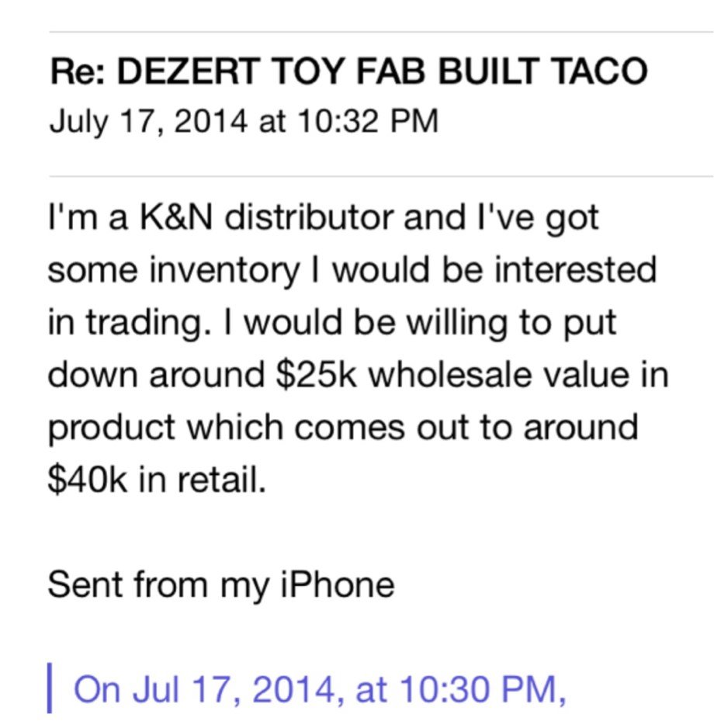
Task: Tap the word "interested" in the message body
Action: click(x=575, y=270)
